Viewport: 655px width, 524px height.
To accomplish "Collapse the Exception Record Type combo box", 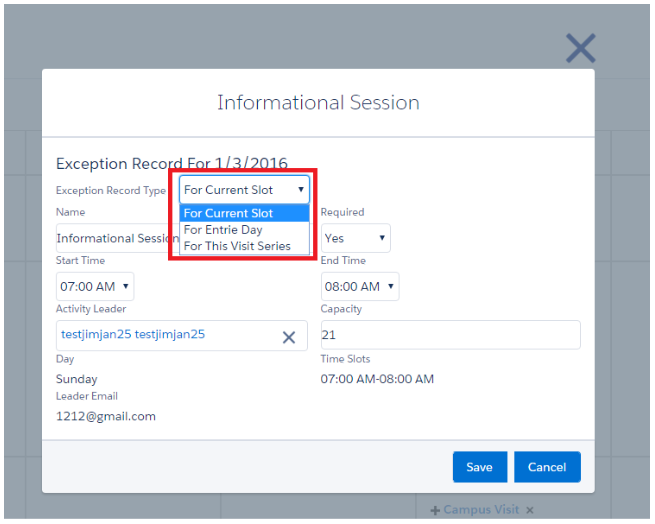I will click(245, 190).
